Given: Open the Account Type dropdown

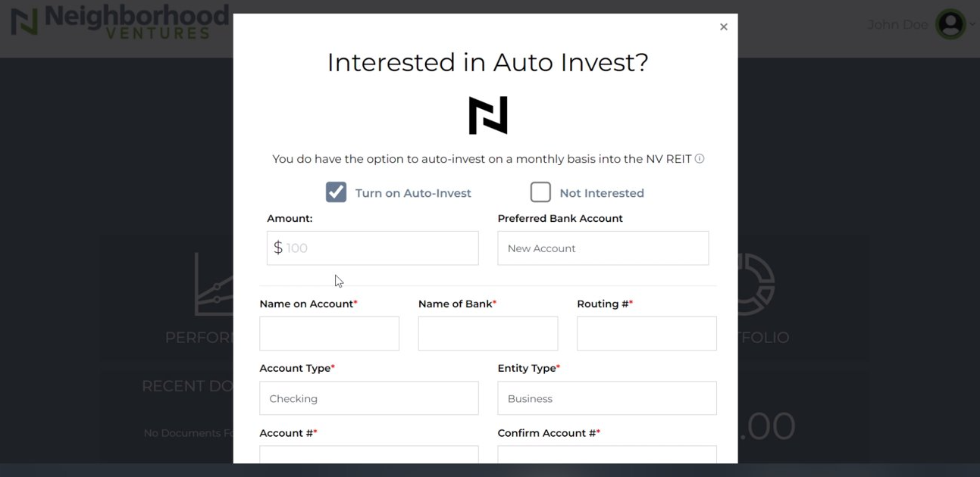Looking at the screenshot, I should tap(368, 398).
